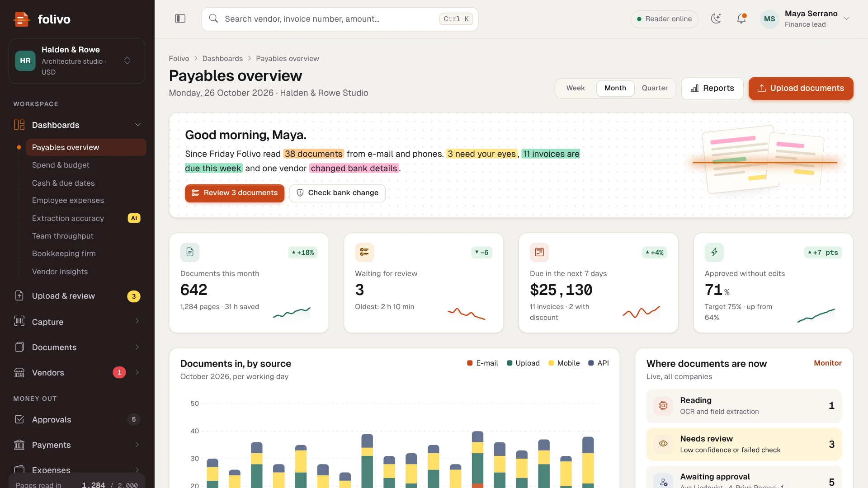Click the MS avatar badge
This screenshot has height=488, width=868.
click(x=769, y=19)
